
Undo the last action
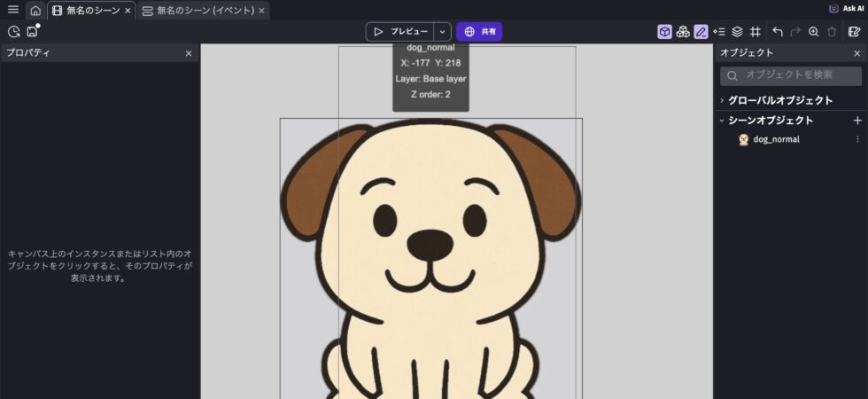point(778,32)
